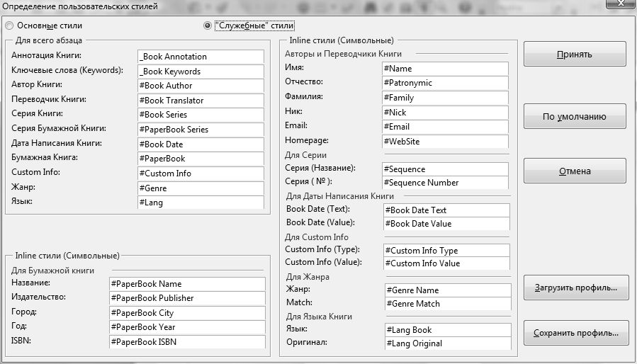Click the "Ключевые слова (Keywords):" label
Screen dimensions: 637x364
pos(67,70)
